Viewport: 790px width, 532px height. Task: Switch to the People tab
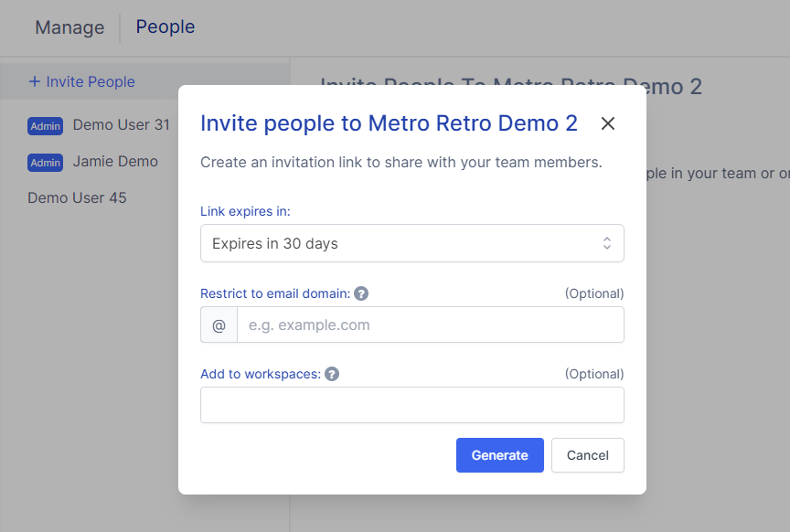[165, 27]
